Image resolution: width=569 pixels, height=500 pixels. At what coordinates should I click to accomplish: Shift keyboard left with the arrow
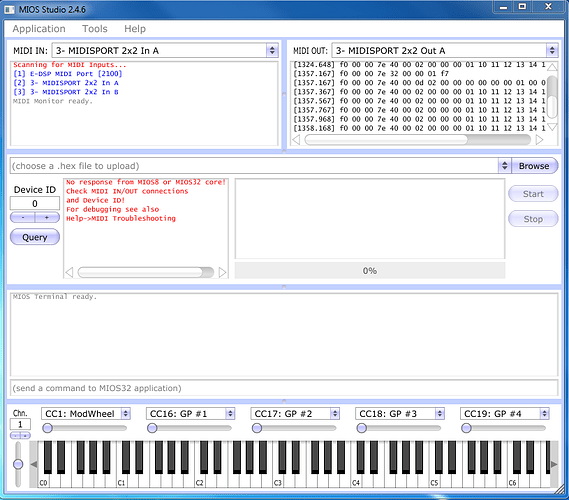34,464
